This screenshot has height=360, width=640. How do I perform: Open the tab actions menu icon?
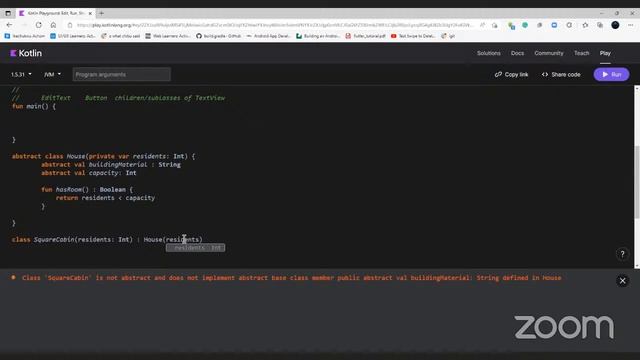[8, 13]
